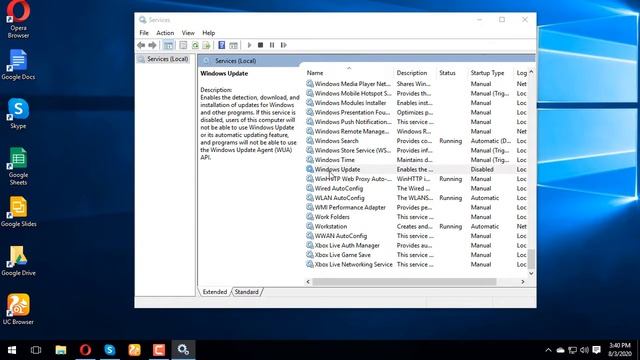640x360 pixels.
Task: Click the horizontal scrollbar left arrow
Action: [308, 282]
